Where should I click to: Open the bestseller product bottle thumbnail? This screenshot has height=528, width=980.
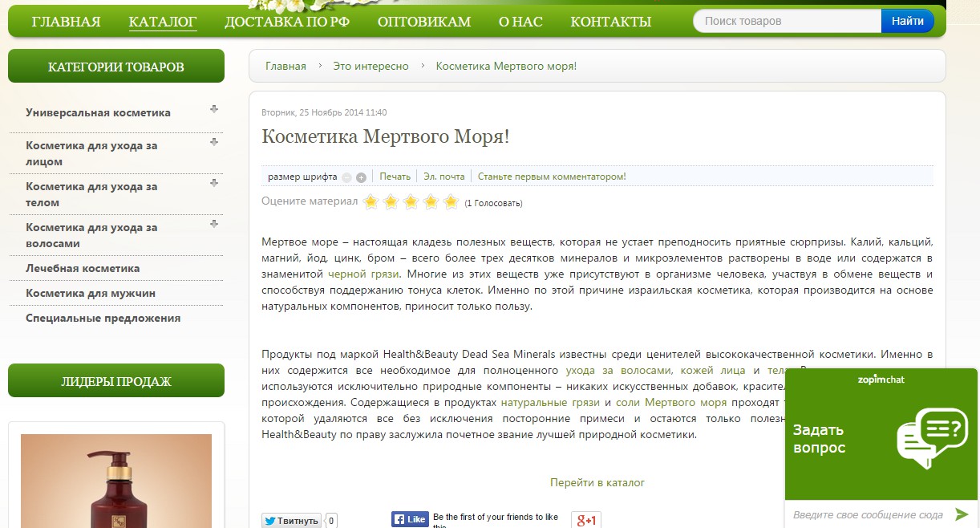click(115, 481)
